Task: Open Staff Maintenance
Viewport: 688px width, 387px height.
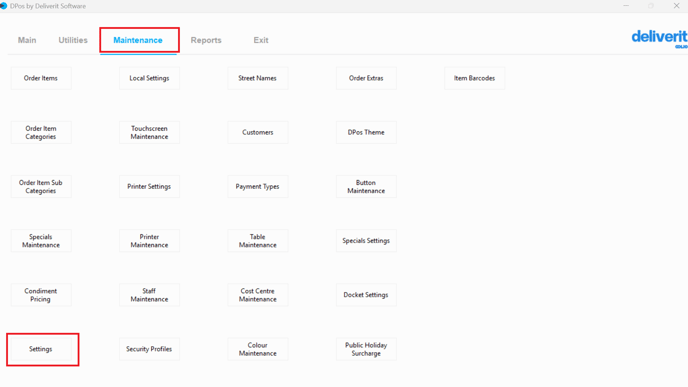Action: click(149, 295)
